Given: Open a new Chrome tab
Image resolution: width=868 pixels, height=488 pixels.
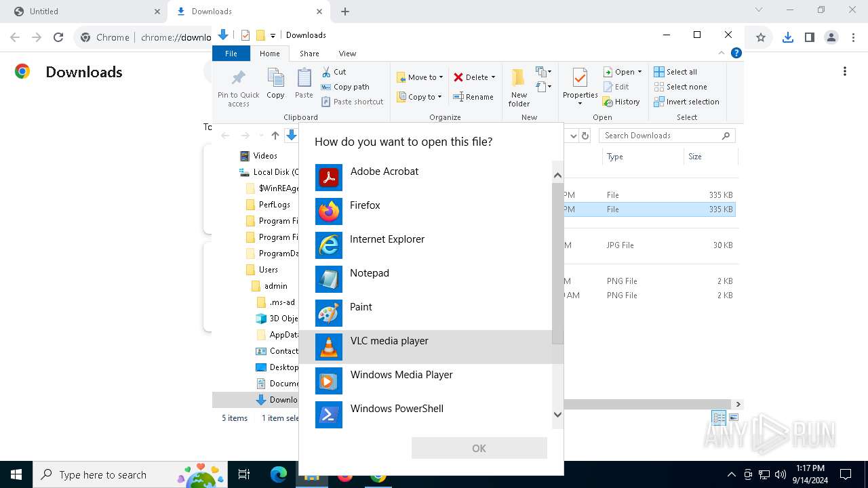Looking at the screenshot, I should tap(345, 12).
